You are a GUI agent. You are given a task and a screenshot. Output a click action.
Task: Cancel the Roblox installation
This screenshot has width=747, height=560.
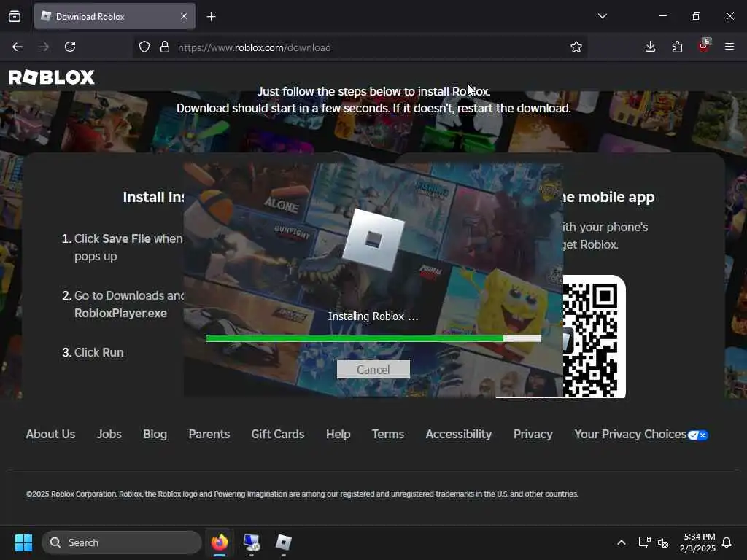click(x=373, y=370)
